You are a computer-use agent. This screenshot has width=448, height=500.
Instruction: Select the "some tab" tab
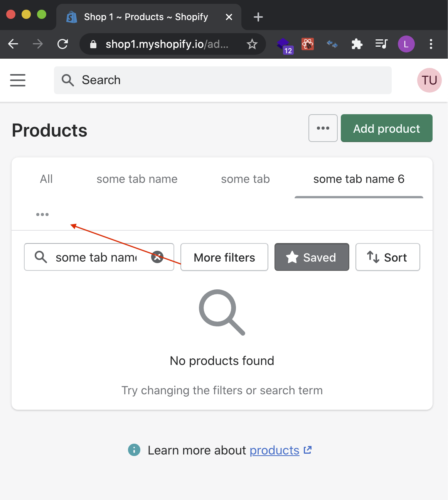[245, 179]
